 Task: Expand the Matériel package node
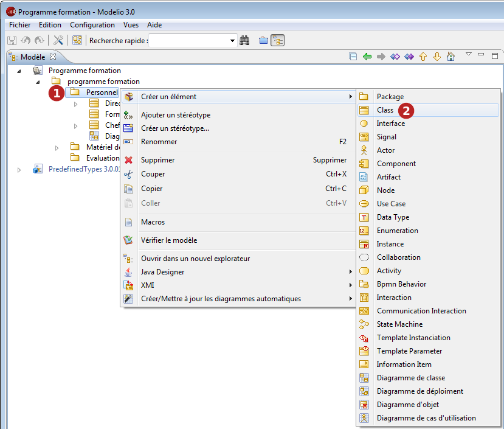point(57,148)
